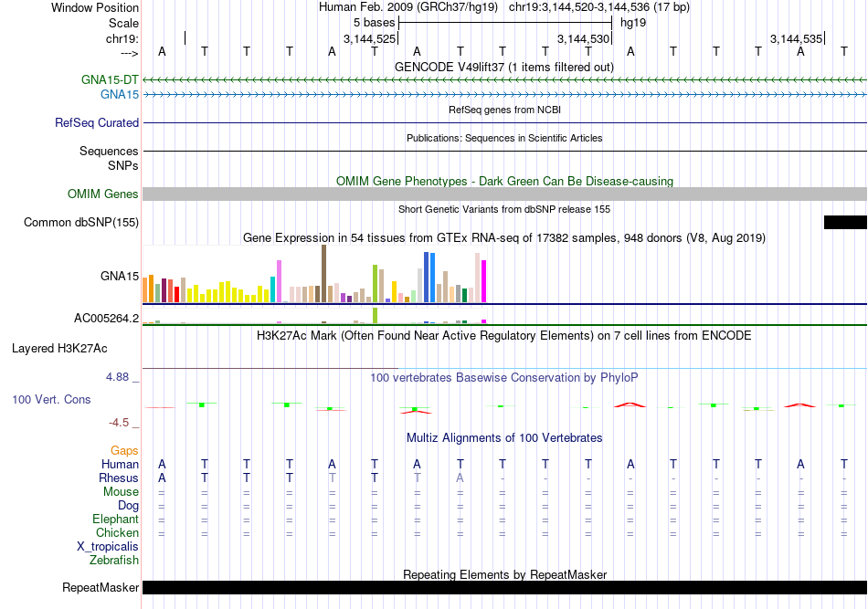Click the OMIM Gene Phenotypes title text

pos(505,182)
